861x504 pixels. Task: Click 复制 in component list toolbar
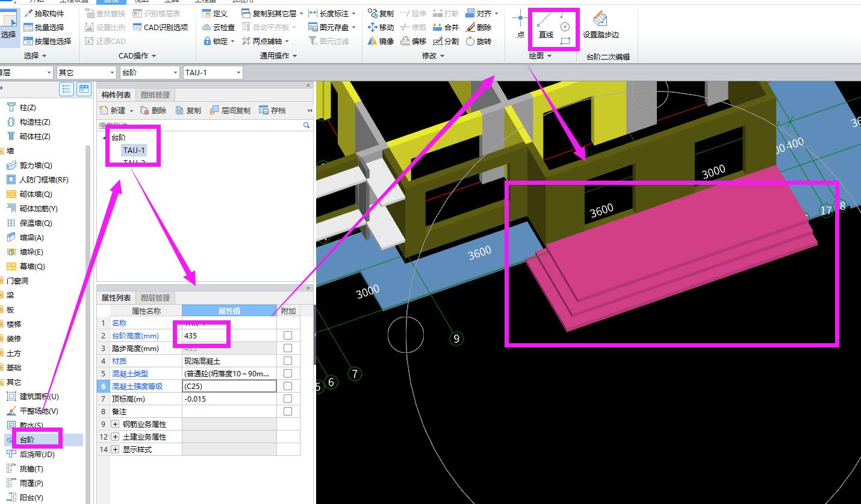click(x=188, y=110)
